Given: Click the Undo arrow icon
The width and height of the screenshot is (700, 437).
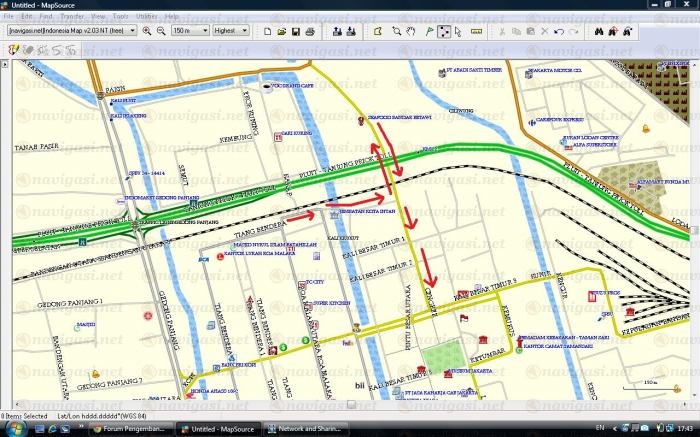Looking at the screenshot, I should point(559,31).
